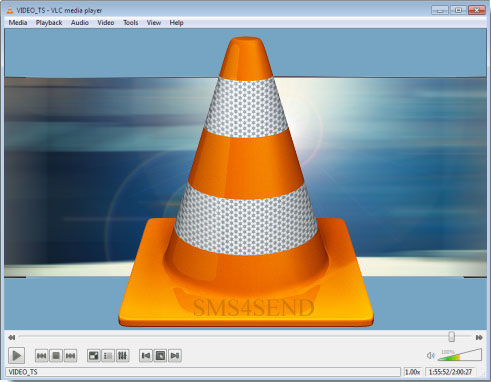Maximize the VLC window

(458, 10)
